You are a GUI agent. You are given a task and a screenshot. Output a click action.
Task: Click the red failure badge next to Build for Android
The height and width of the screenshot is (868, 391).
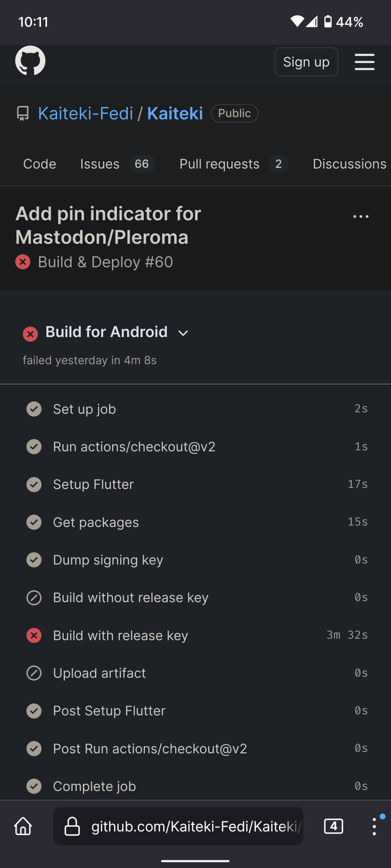coord(30,334)
